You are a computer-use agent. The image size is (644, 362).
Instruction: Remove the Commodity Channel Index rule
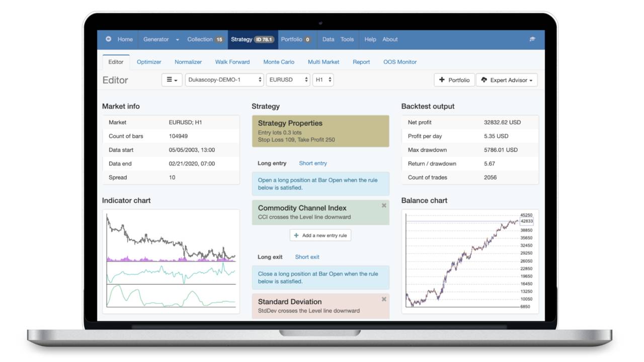pyautogui.click(x=384, y=206)
